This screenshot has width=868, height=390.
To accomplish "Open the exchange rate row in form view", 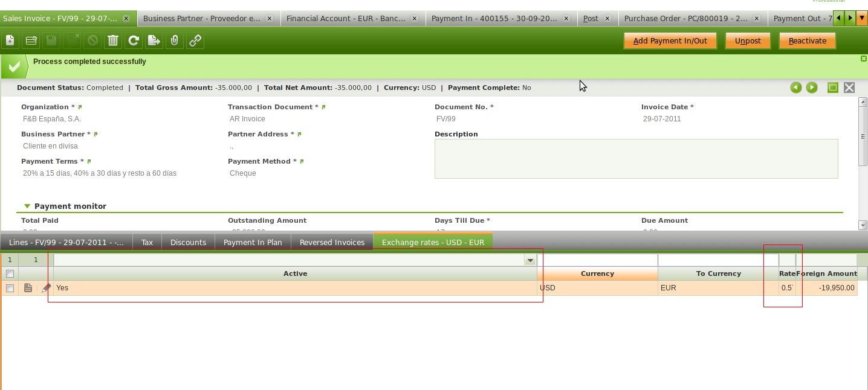I will coord(28,288).
